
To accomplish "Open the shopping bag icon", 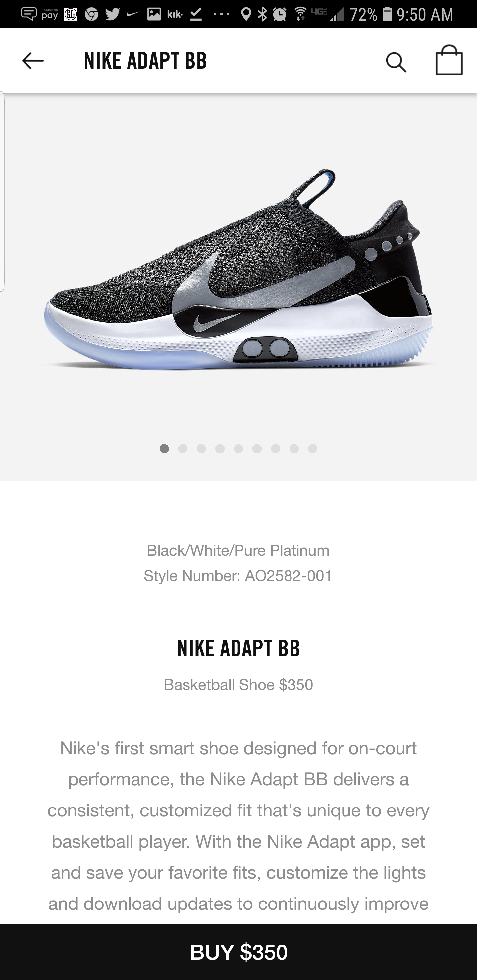I will 449,60.
